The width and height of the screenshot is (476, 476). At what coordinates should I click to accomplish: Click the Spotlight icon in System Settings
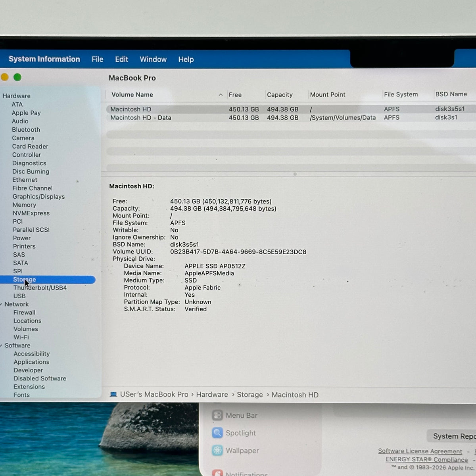(x=217, y=433)
